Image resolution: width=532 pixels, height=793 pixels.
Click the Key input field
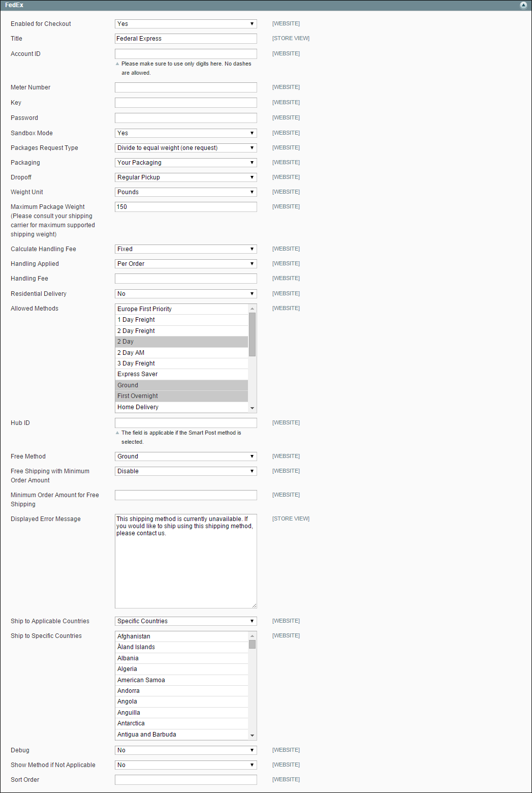coord(186,103)
